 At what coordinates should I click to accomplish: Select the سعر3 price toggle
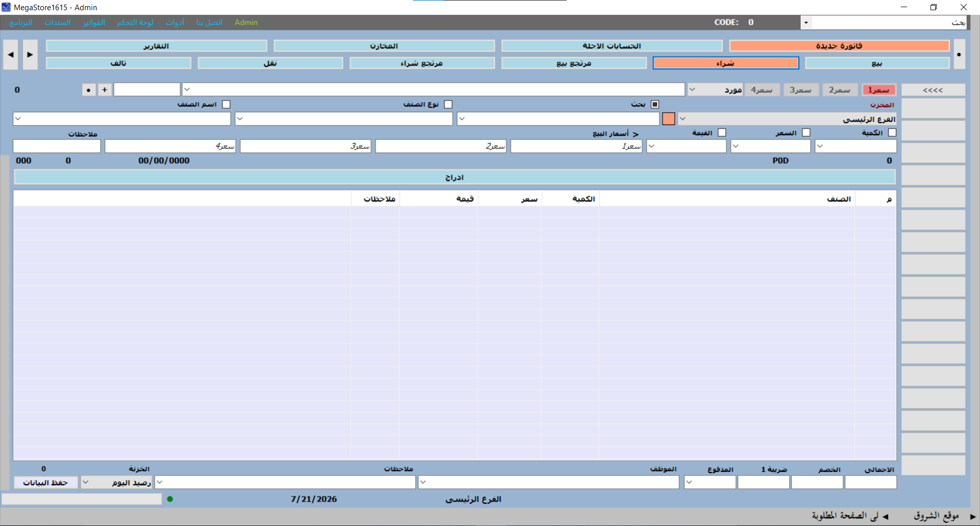tap(801, 90)
